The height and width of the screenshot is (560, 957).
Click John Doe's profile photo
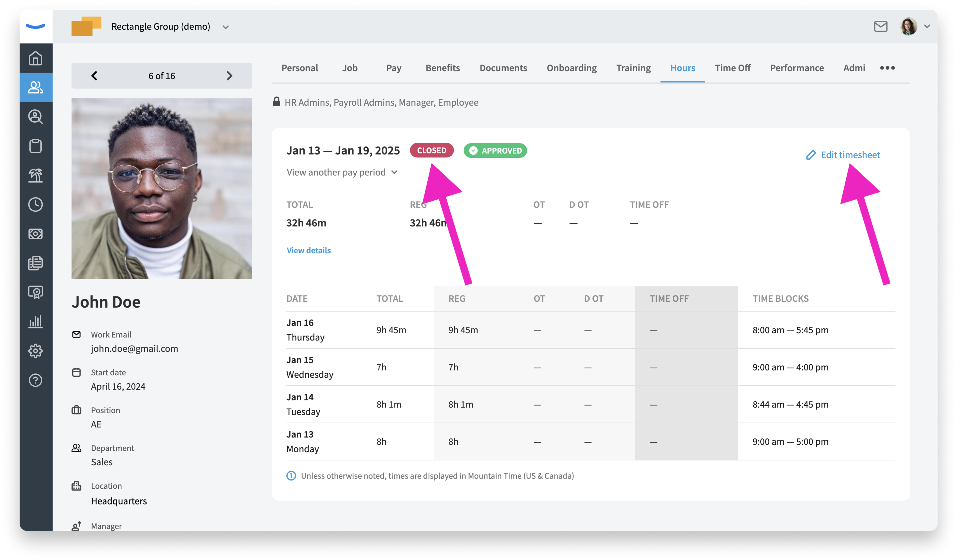tap(161, 188)
